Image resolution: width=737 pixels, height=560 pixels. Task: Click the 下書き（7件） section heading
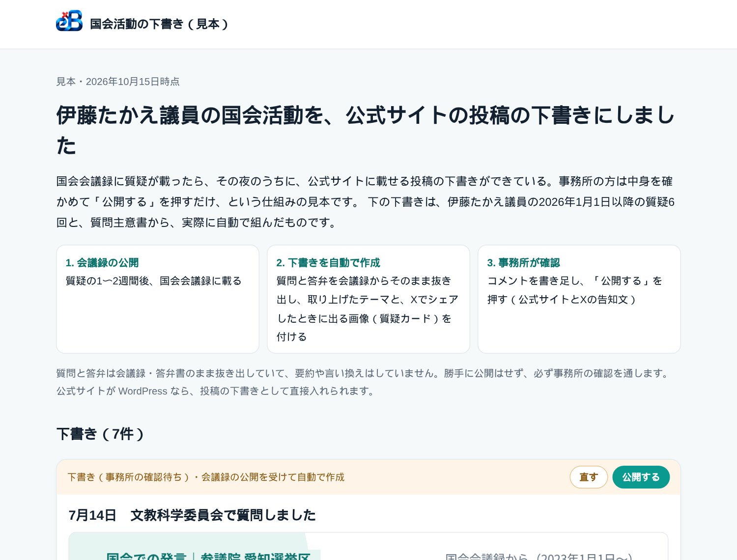[100, 434]
